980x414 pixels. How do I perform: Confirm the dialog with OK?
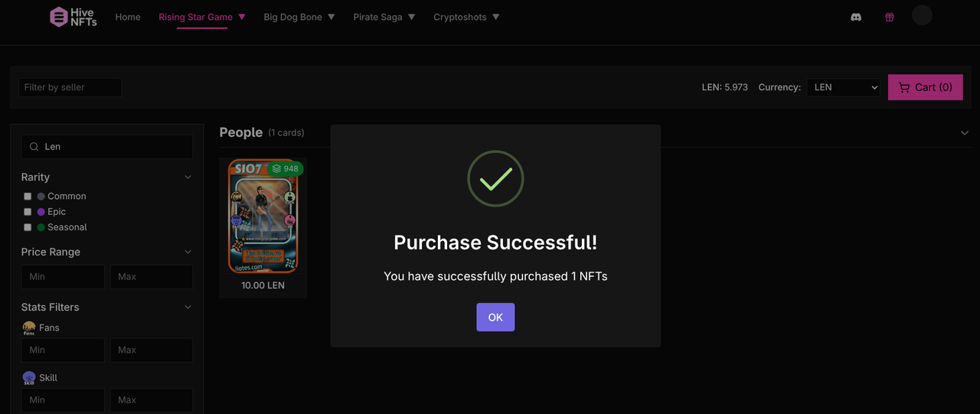coord(495,318)
